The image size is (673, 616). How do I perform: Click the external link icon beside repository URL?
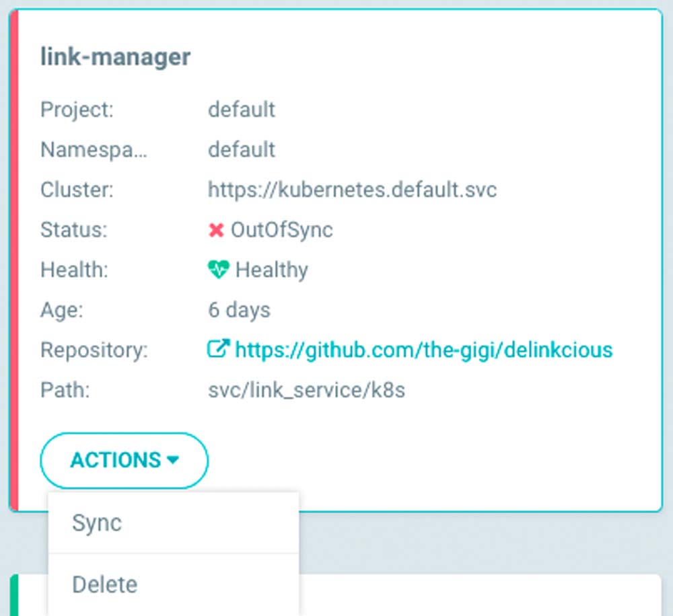[x=218, y=350]
